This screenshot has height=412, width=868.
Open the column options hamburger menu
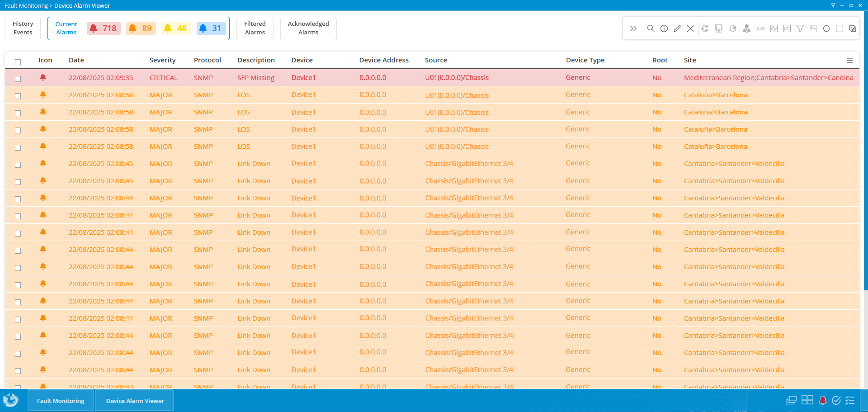(x=849, y=61)
